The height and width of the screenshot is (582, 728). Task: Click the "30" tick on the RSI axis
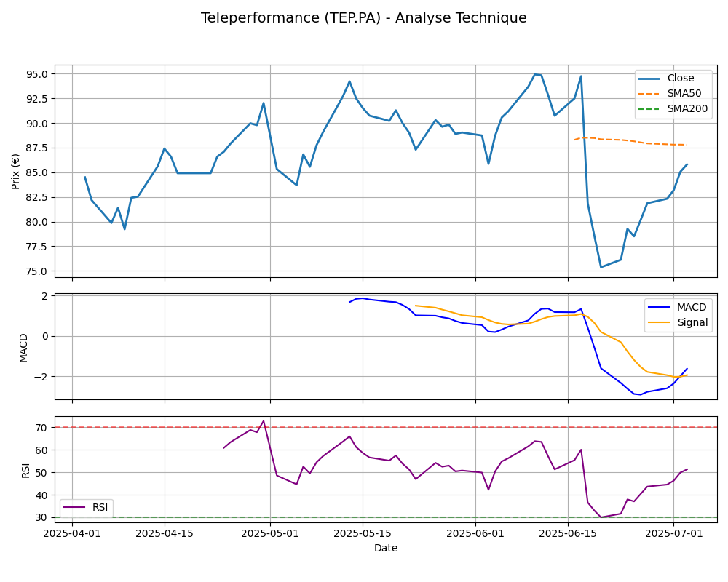tap(41, 517)
